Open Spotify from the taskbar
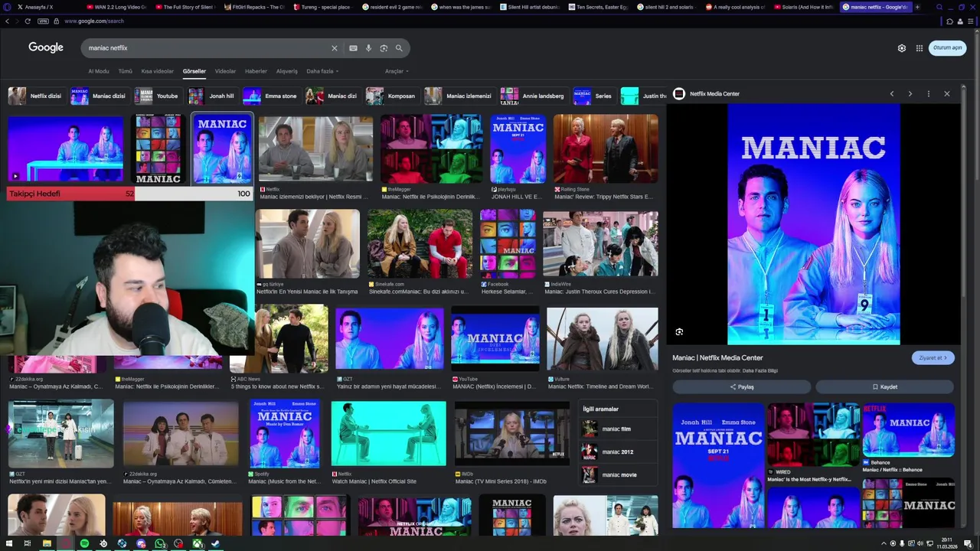This screenshot has width=980, height=551. (84, 543)
